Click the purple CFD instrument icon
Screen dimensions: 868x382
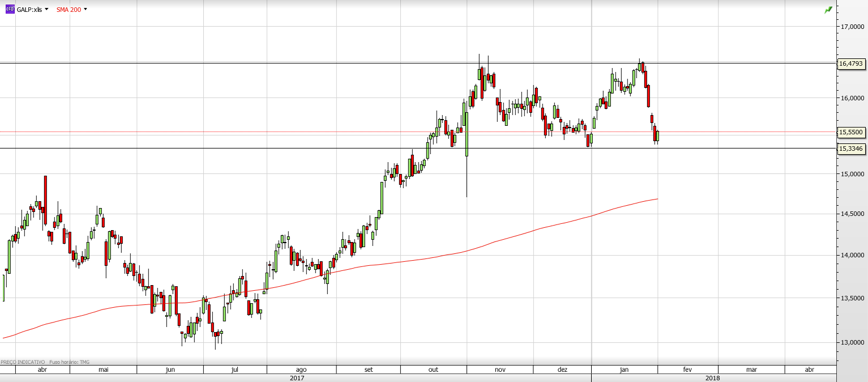(10, 10)
